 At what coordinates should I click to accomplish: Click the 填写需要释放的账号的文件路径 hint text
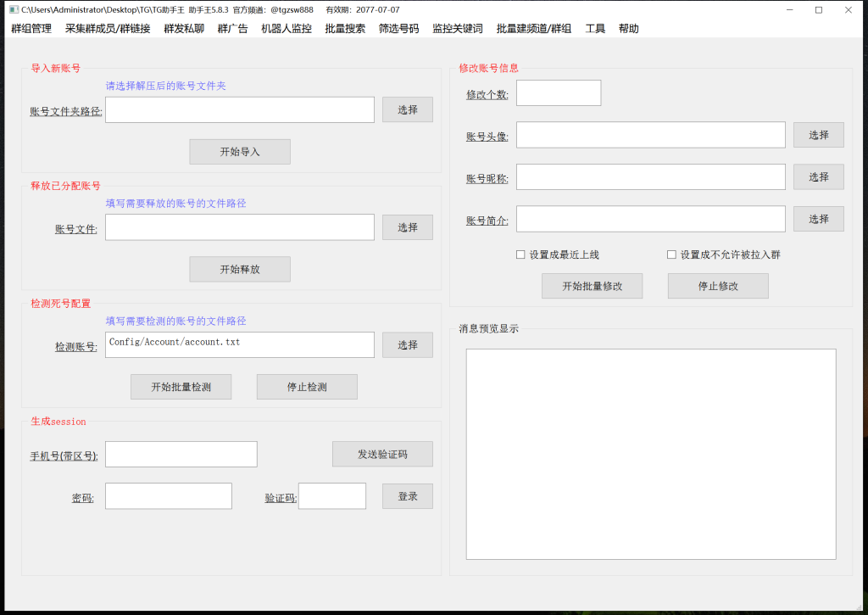pos(176,204)
